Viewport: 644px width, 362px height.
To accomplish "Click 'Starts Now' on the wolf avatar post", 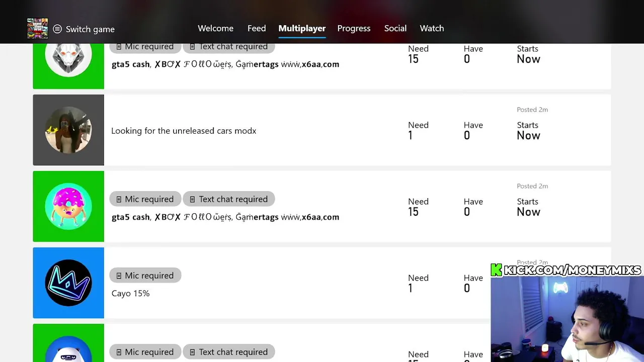I will tap(528, 54).
